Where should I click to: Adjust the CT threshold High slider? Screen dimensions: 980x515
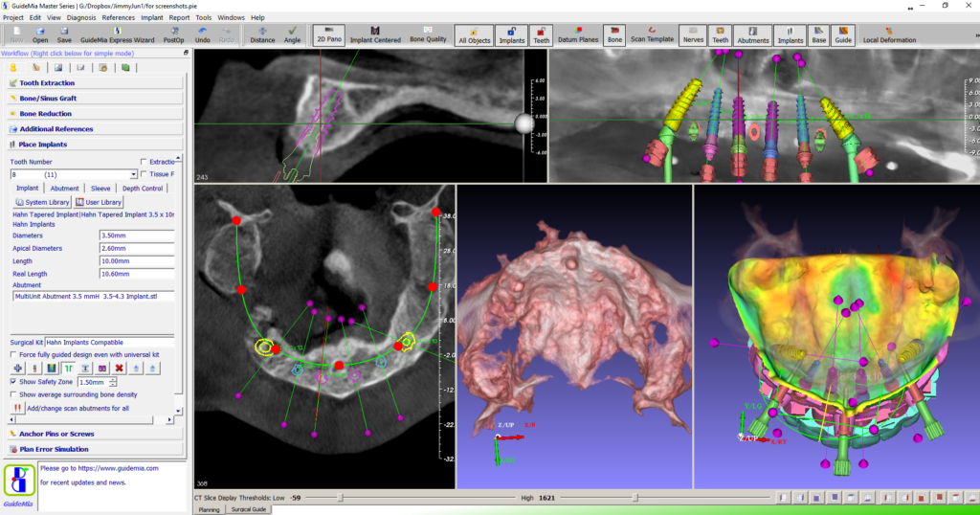[x=635, y=498]
